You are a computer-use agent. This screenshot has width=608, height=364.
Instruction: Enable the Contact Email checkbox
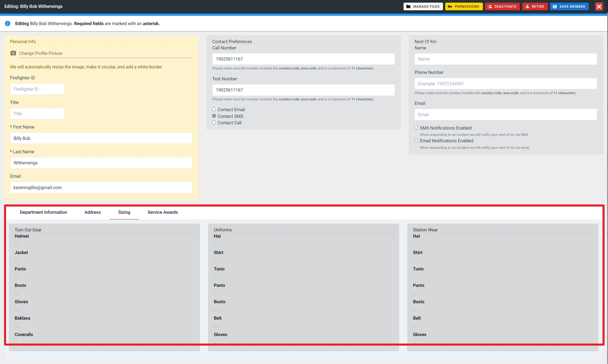point(214,109)
